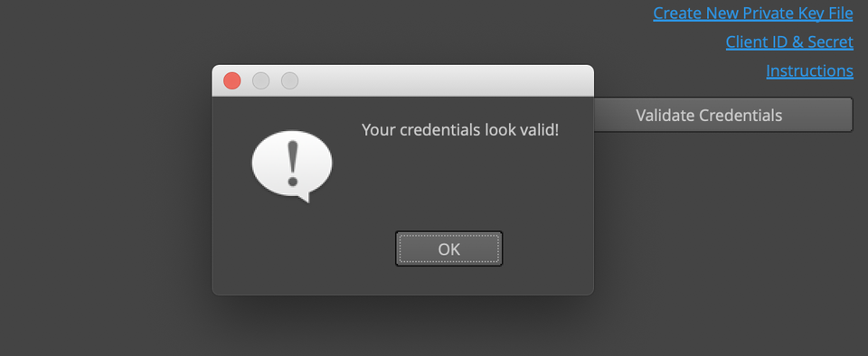The height and width of the screenshot is (356, 868).
Task: Show setup instructions via Instructions link
Action: coord(809,70)
